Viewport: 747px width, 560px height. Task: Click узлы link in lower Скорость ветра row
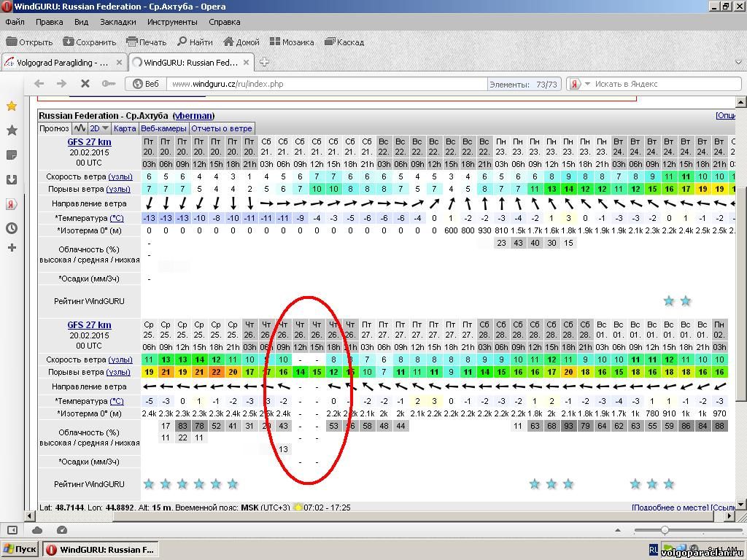tap(120, 360)
